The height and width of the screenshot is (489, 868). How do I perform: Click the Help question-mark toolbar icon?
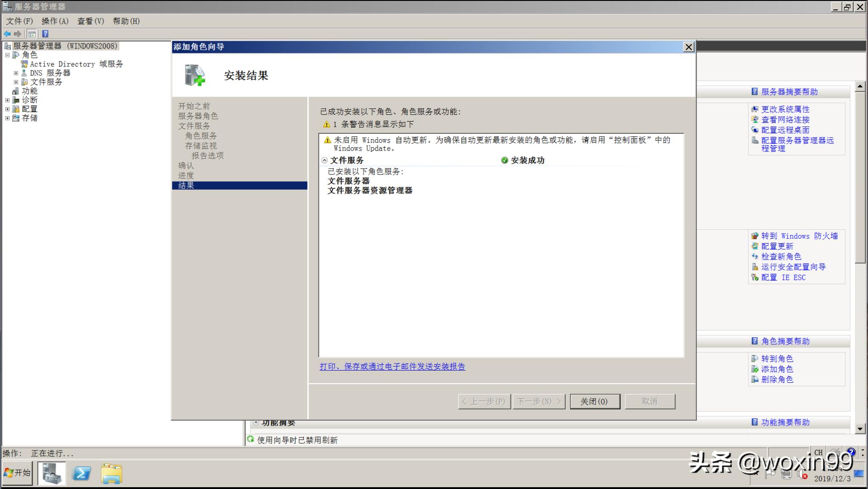coord(45,34)
